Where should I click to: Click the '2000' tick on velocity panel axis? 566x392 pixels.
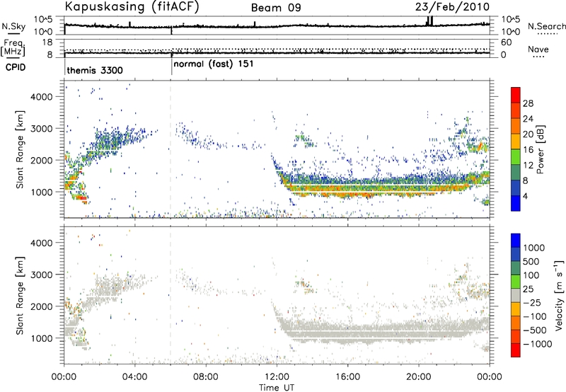42,306
